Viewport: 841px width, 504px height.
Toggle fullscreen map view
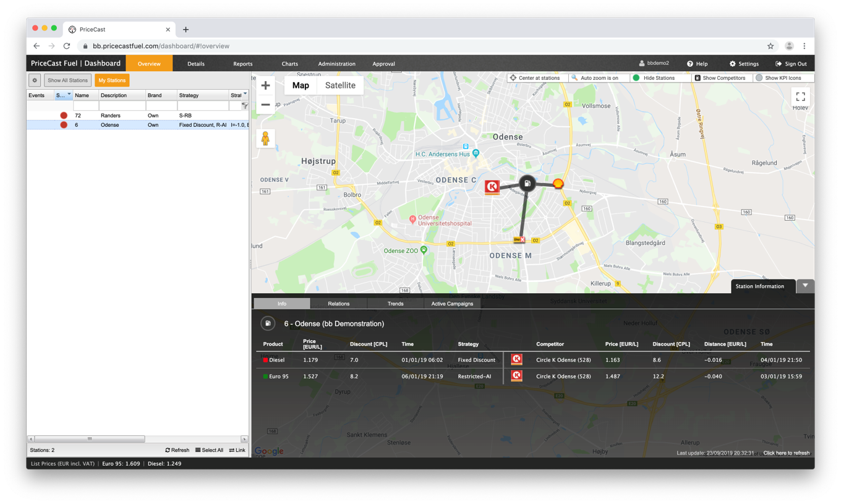pyautogui.click(x=800, y=96)
